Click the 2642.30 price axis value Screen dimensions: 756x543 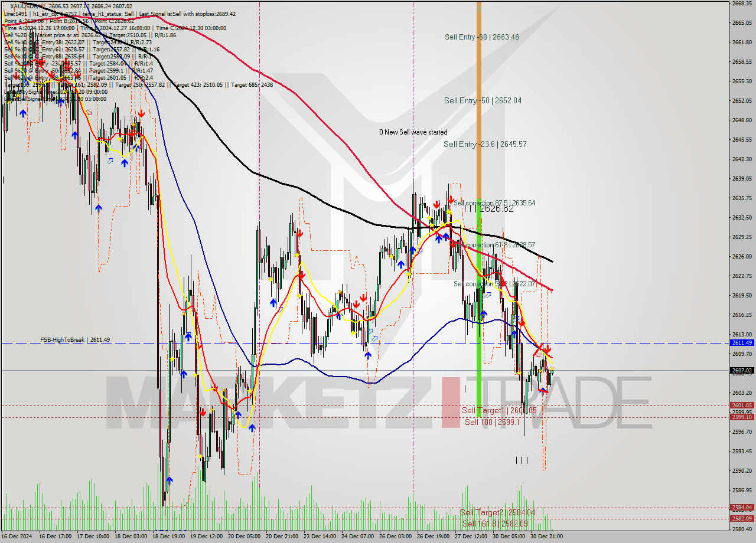click(741, 159)
